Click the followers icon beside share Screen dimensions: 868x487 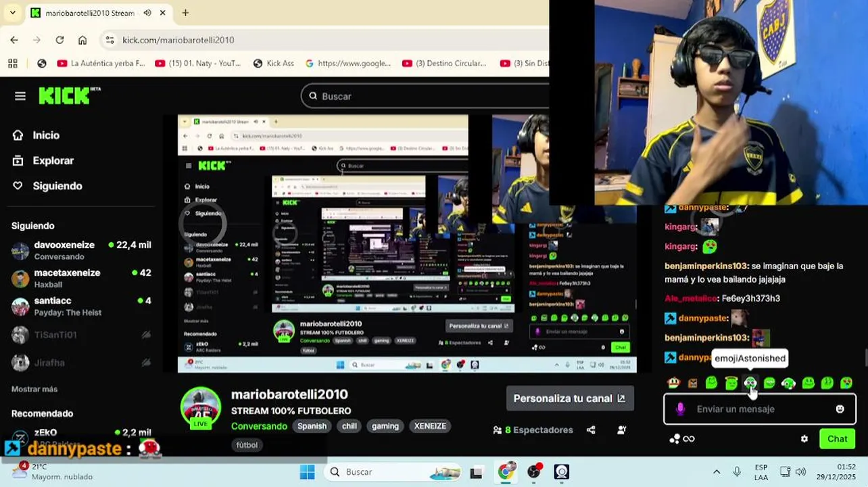click(x=622, y=430)
